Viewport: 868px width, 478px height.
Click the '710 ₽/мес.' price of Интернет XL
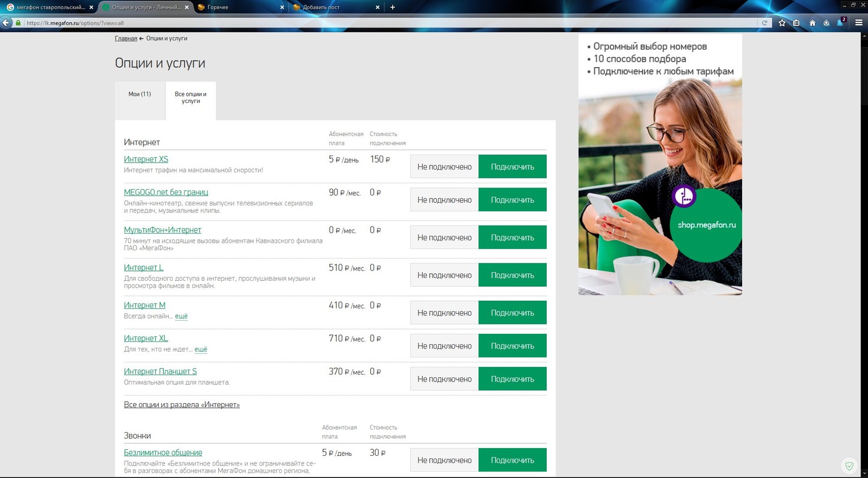(347, 339)
